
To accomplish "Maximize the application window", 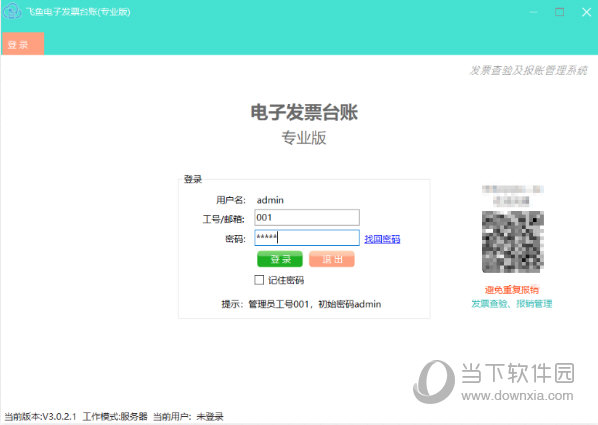I will [559, 12].
